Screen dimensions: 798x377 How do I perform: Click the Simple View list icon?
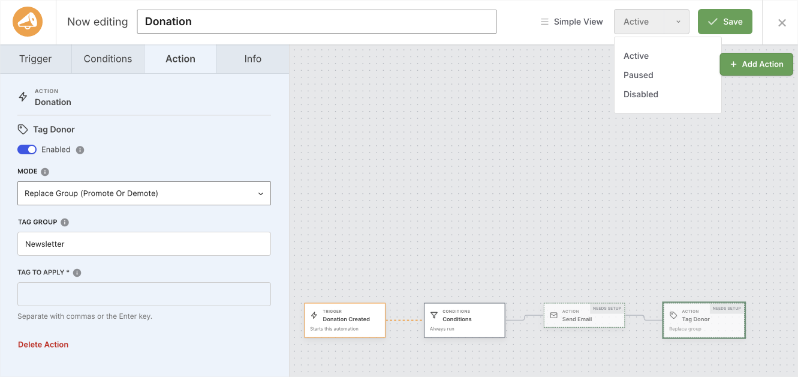point(545,22)
